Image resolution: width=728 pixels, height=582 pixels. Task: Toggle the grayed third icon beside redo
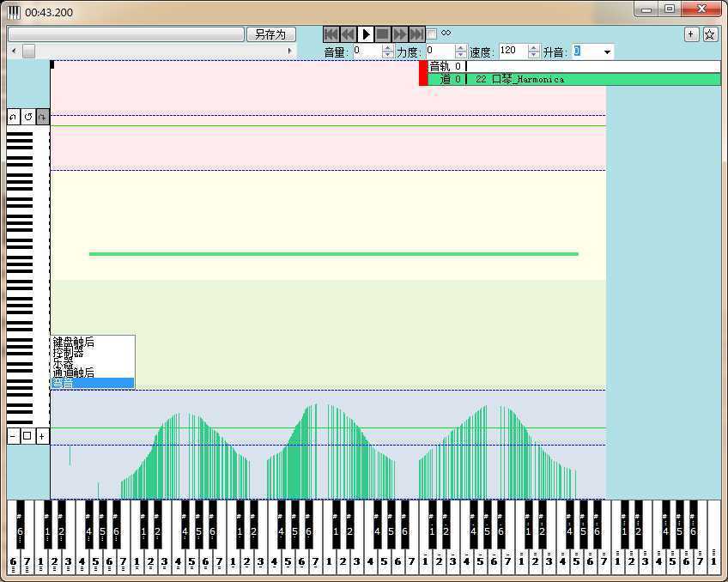42,117
